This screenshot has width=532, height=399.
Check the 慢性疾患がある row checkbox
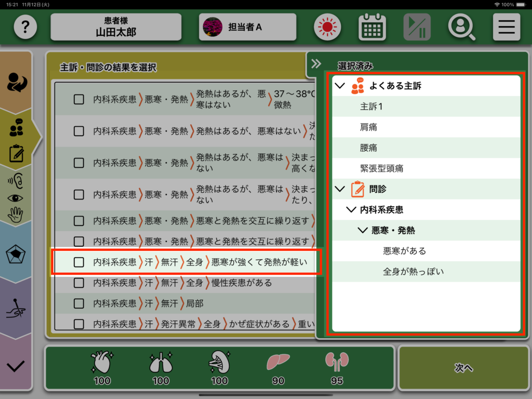79,283
